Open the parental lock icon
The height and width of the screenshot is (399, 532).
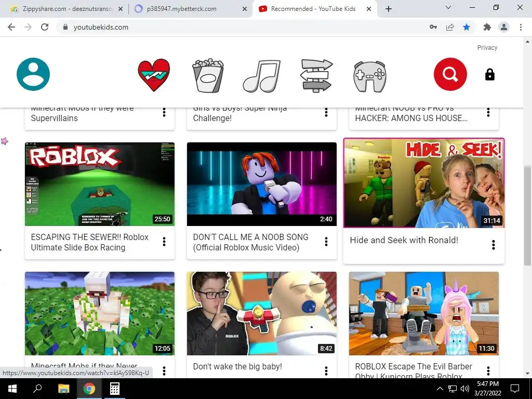pos(489,74)
